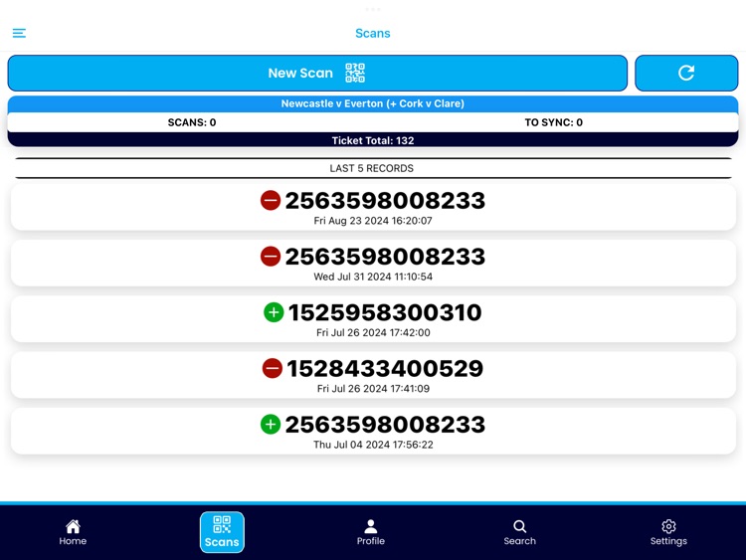The height and width of the screenshot is (560, 746).
Task: Click the SCANS: 0 counter
Action: 192,122
